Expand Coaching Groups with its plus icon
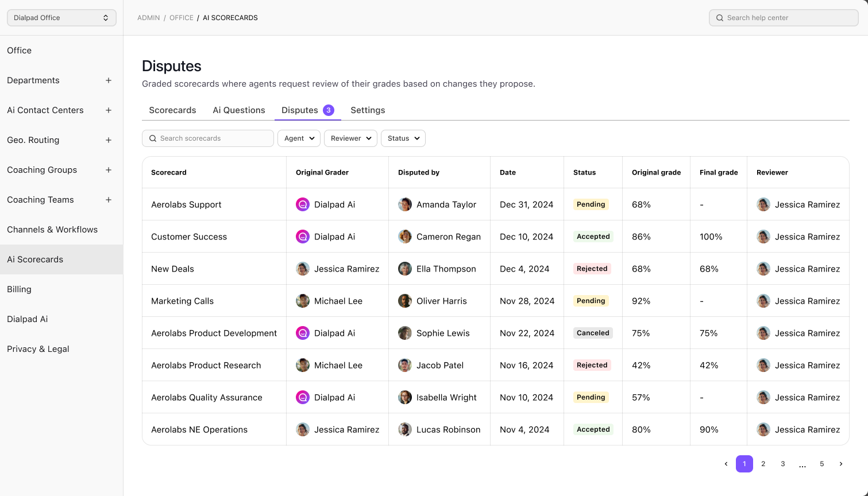Screen dimensions: 868x496 [x=109, y=170]
